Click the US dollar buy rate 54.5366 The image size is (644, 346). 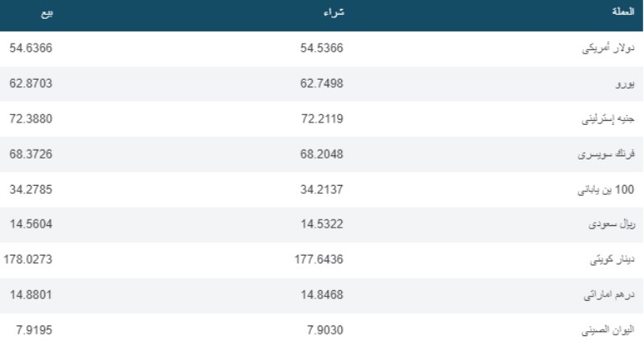coord(322,48)
